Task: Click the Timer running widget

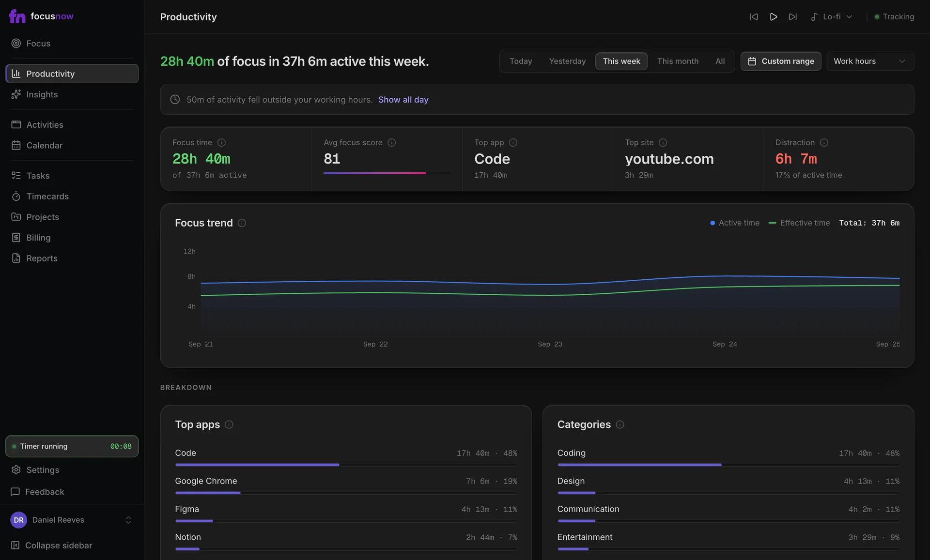Action: click(x=72, y=446)
